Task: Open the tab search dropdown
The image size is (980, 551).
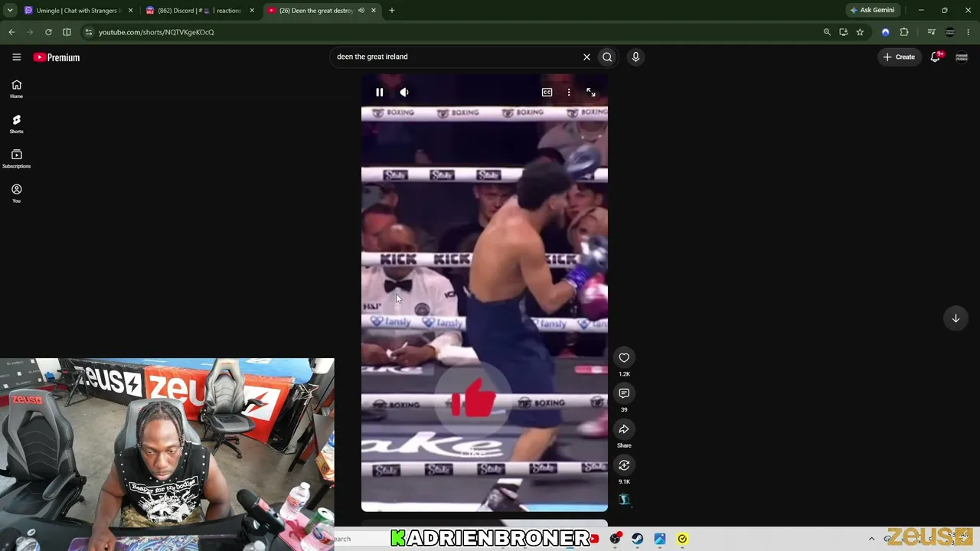Action: tap(10, 11)
